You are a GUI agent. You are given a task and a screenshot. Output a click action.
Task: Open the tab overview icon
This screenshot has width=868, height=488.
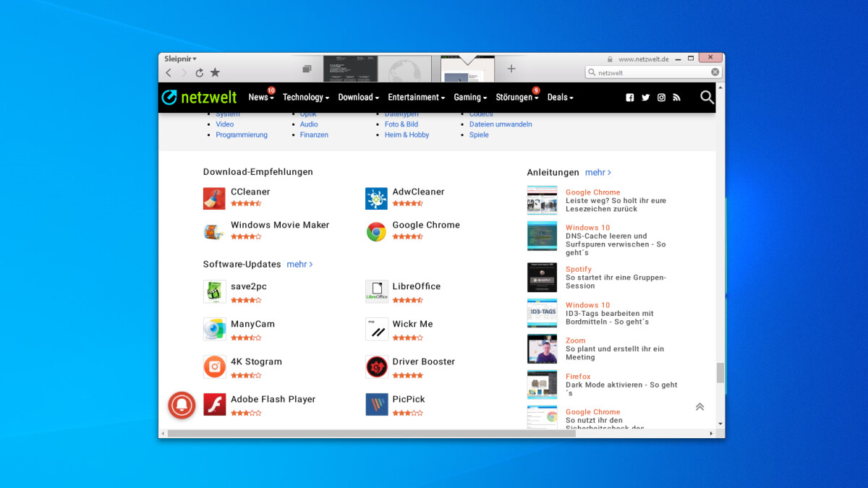(307, 69)
